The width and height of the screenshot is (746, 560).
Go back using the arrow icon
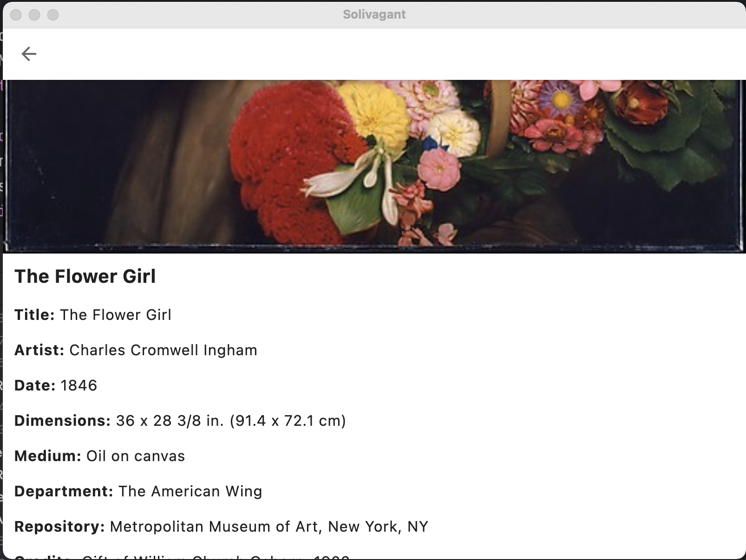tap(29, 54)
